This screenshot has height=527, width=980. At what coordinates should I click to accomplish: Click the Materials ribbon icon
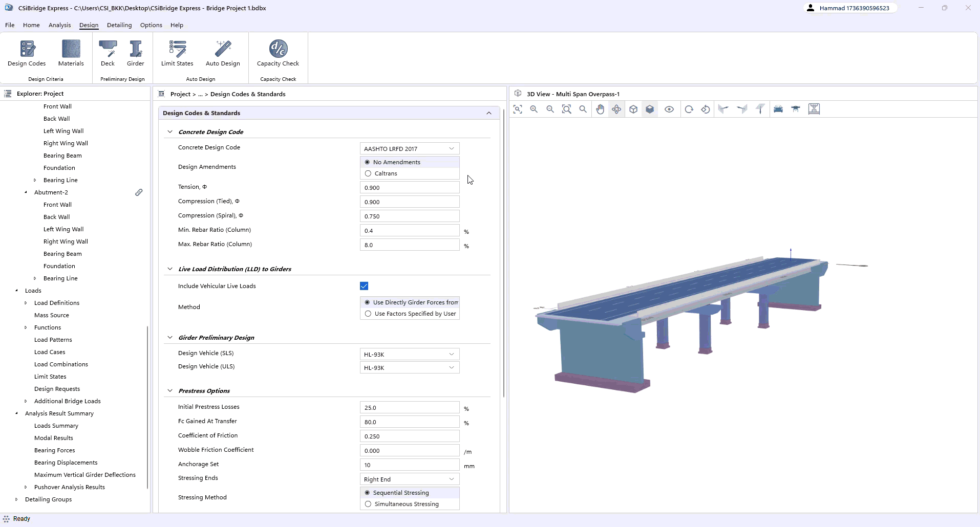pos(71,54)
